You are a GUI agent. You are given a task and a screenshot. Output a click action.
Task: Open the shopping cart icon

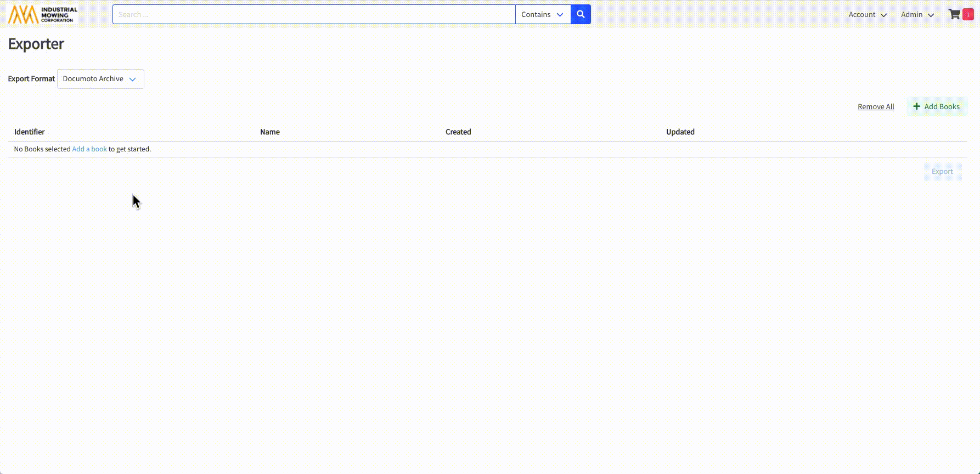point(954,15)
